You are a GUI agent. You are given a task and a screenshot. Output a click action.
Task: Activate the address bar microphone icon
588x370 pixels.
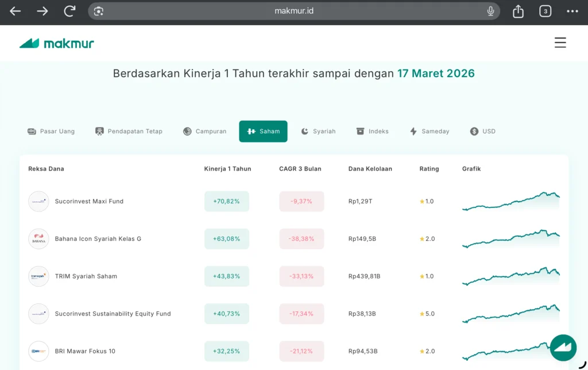[x=490, y=10]
